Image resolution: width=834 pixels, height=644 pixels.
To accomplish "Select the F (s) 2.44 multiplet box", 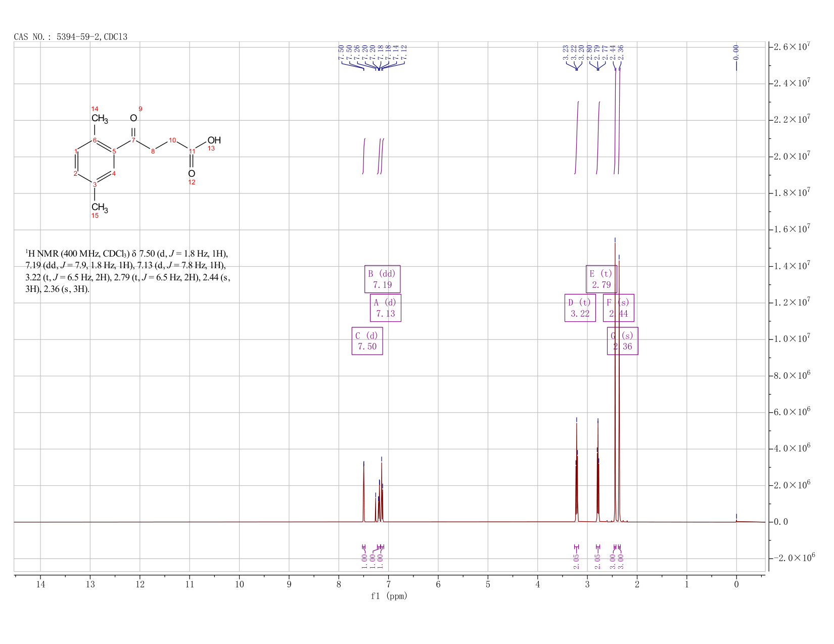I will click(618, 308).
